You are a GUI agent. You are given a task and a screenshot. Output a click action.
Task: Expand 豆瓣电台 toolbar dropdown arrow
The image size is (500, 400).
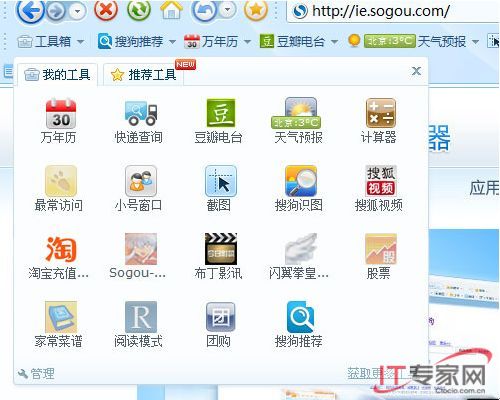point(334,42)
